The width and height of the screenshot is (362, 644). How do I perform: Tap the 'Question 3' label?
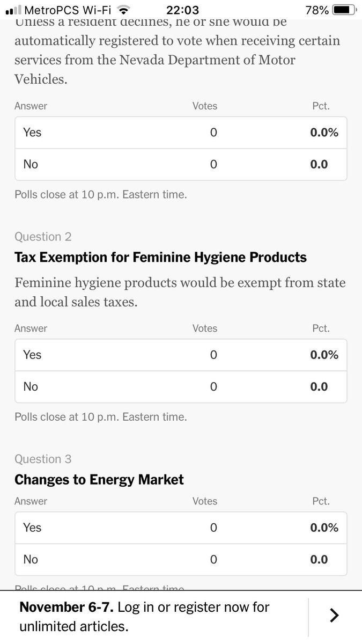coord(43,459)
